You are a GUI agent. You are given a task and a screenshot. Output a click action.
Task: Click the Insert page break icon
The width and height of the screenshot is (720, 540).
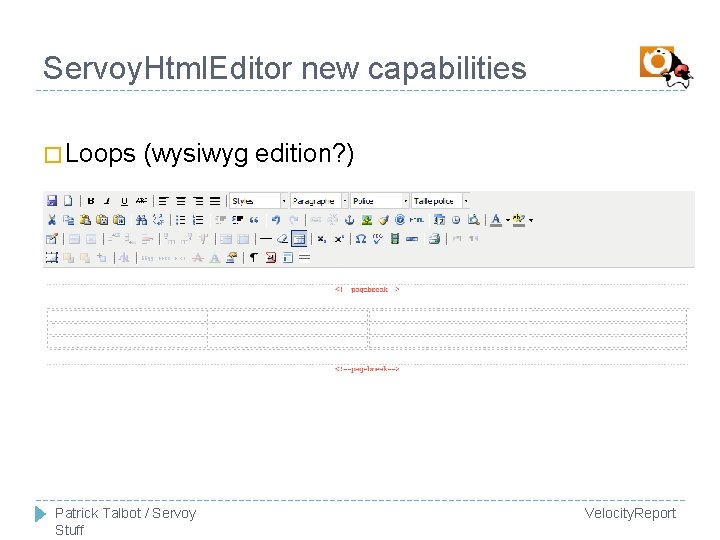click(304, 258)
